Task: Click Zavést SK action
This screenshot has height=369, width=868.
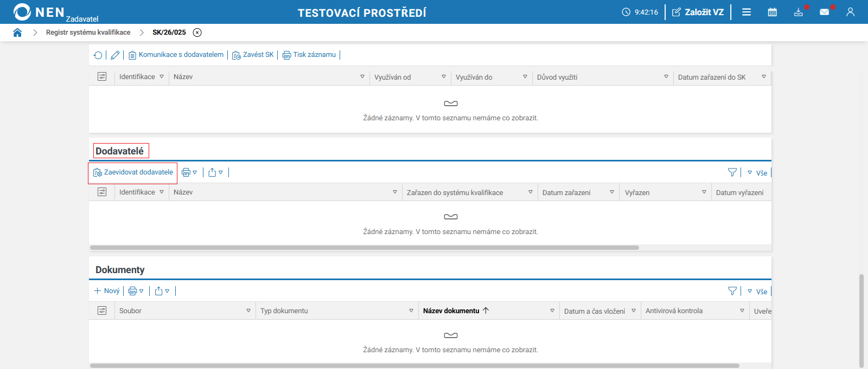Action: (253, 55)
